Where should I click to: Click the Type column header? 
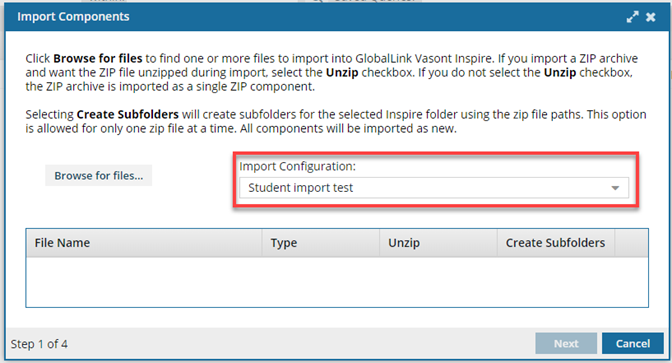point(321,243)
